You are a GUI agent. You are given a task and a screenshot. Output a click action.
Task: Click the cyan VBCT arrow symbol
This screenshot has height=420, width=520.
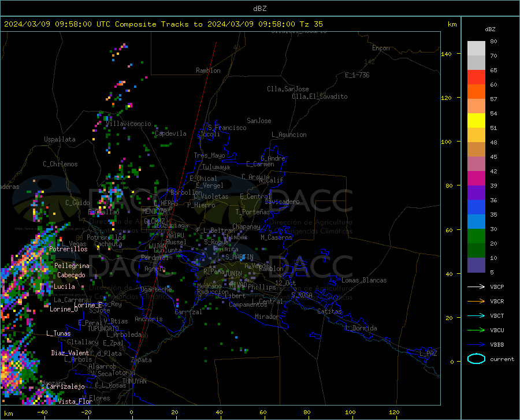[x=476, y=315]
